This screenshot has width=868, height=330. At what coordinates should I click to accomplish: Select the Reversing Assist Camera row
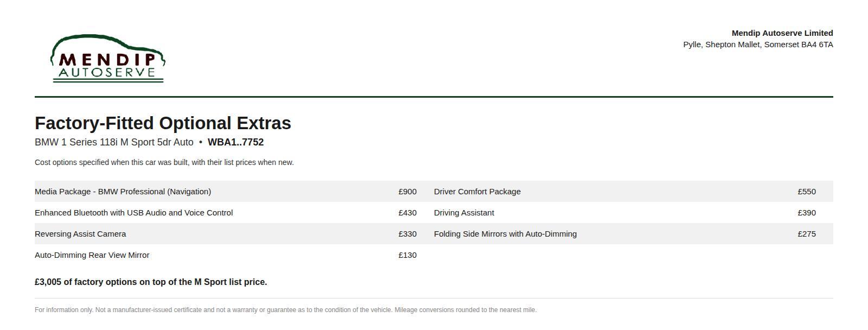[x=226, y=234]
